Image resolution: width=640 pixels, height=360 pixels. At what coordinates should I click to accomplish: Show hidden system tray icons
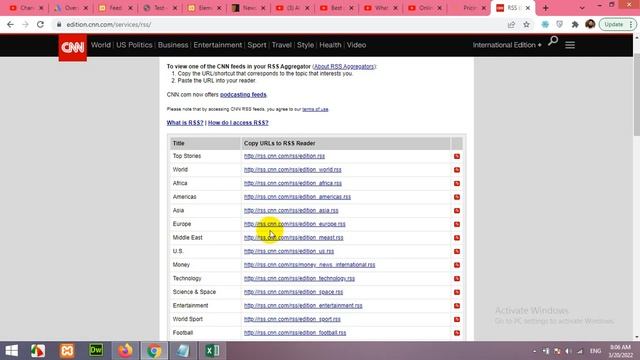pyautogui.click(x=534, y=351)
